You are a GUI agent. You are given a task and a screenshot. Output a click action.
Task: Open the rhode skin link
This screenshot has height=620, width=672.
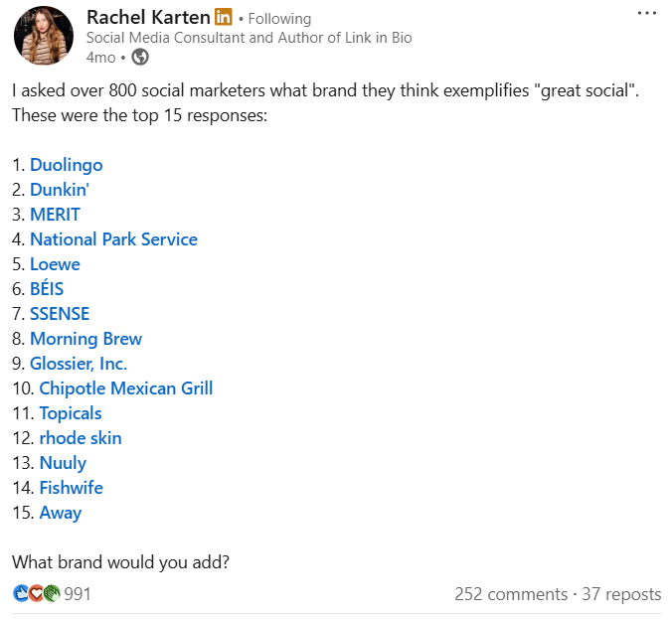tap(81, 438)
